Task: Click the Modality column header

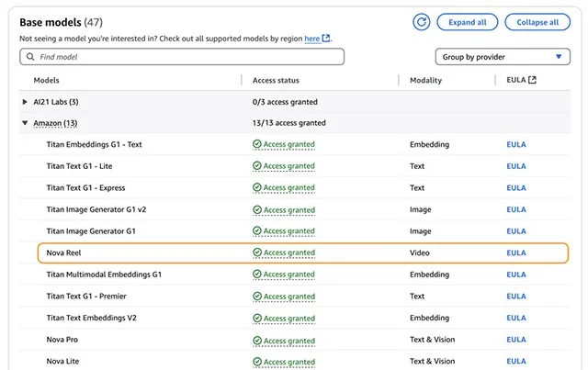Action: click(425, 80)
